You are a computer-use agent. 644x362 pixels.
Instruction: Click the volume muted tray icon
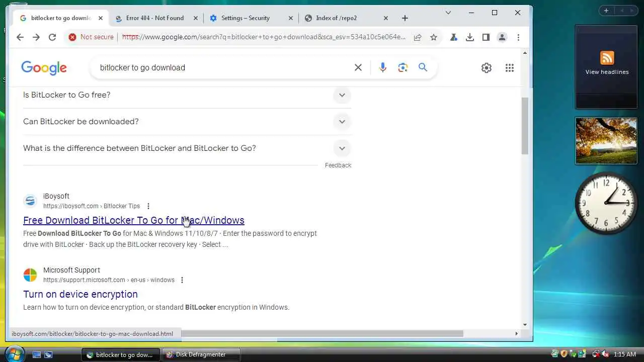tap(605, 354)
